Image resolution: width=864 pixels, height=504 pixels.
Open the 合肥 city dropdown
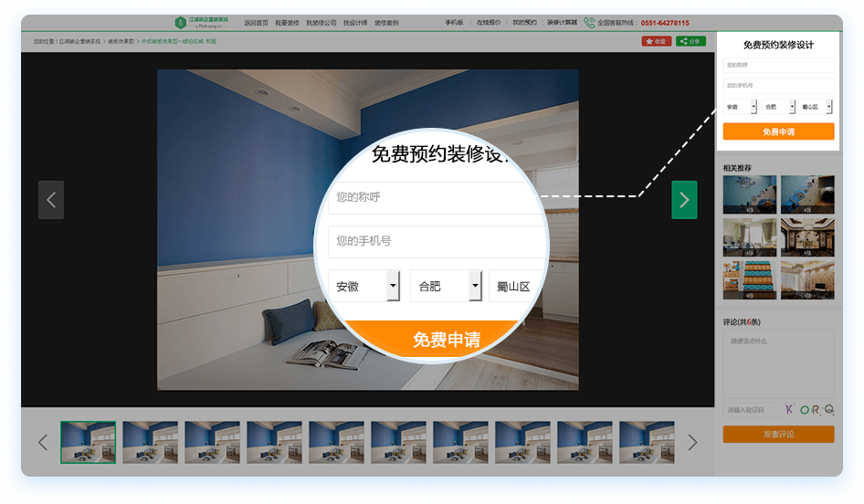(778, 107)
